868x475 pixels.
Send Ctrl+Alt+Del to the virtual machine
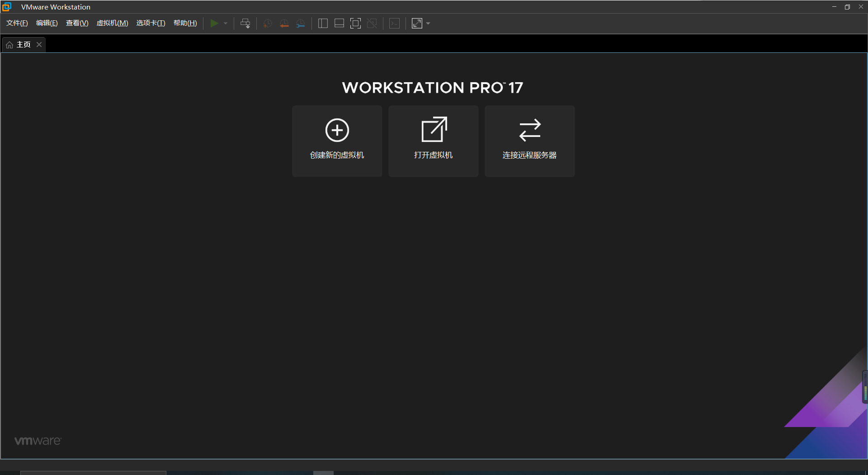coord(245,23)
